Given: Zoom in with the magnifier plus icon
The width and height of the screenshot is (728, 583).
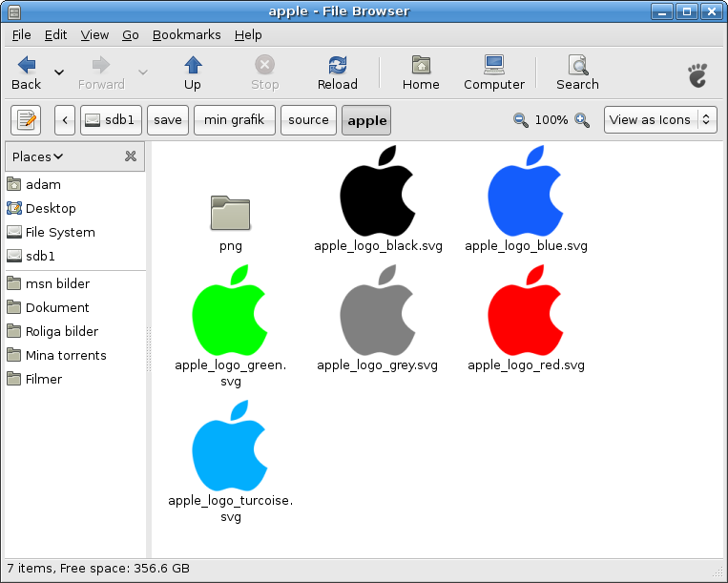Looking at the screenshot, I should click(582, 120).
